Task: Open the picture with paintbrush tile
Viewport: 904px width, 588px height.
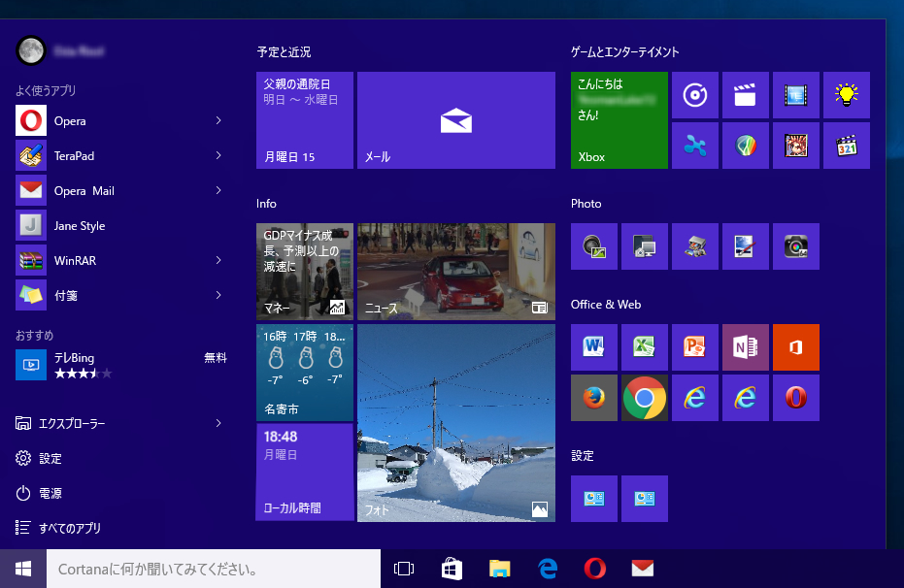Action: [x=746, y=246]
